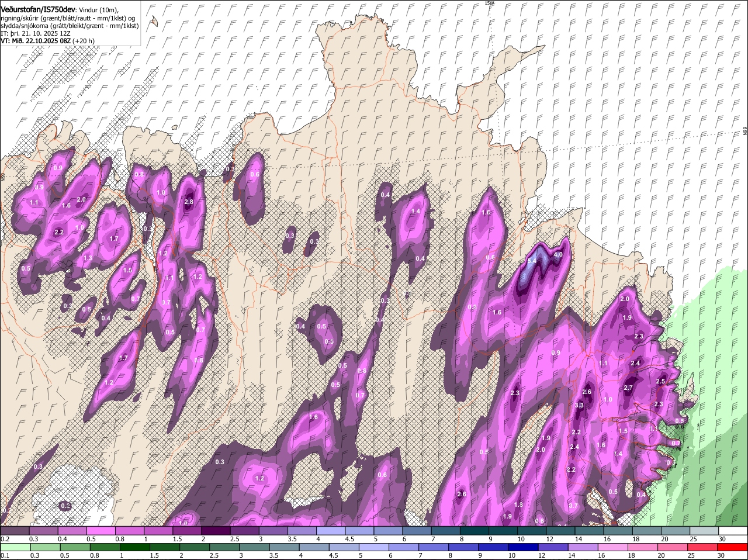Click the 4.0 precipitation peak label
Image resolution: width=748 pixels, height=560 pixels.
[x=557, y=255]
